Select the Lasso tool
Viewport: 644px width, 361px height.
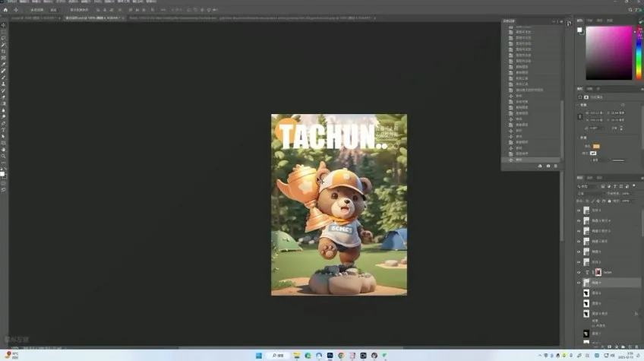pos(3,37)
